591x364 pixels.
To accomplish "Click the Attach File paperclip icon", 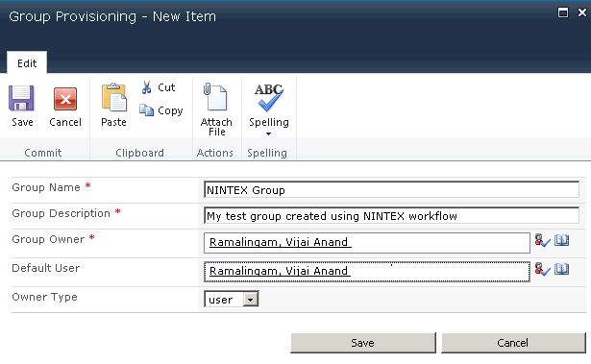I will 215,97.
